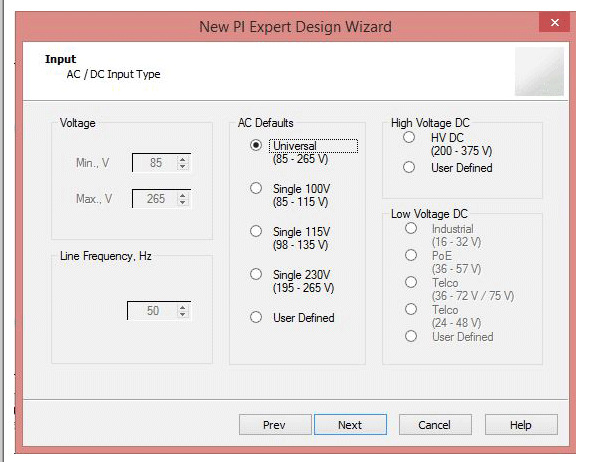Screen dimensions: 594x462
Task: Click the AC Defaults group label
Action: tap(266, 123)
